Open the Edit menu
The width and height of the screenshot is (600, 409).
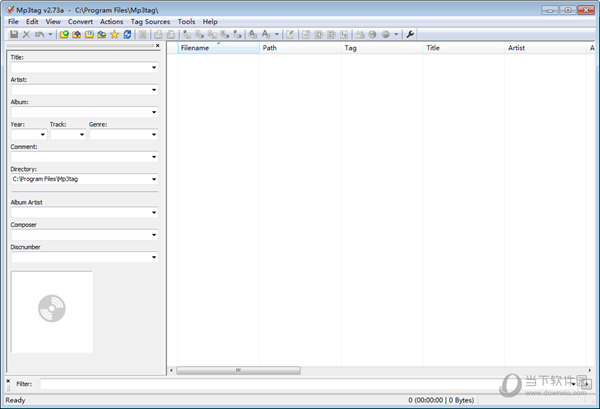[x=32, y=22]
